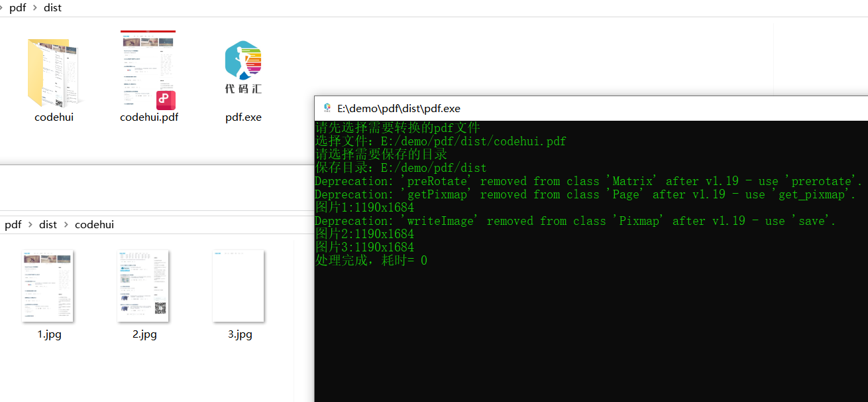Click the 1.jpg filename label
This screenshot has height=402, width=868.
point(49,334)
